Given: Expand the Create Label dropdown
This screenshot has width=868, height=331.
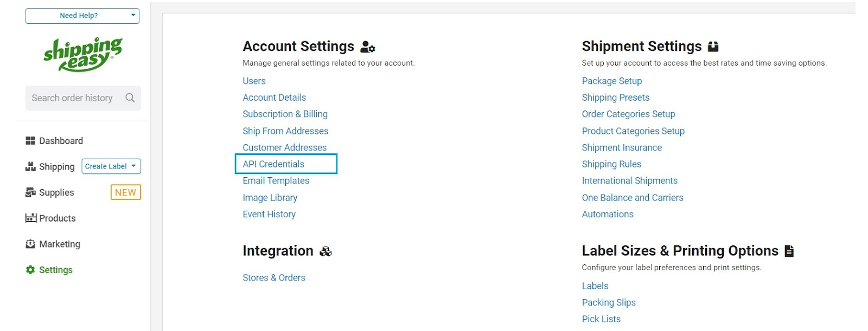Looking at the screenshot, I should (111, 166).
